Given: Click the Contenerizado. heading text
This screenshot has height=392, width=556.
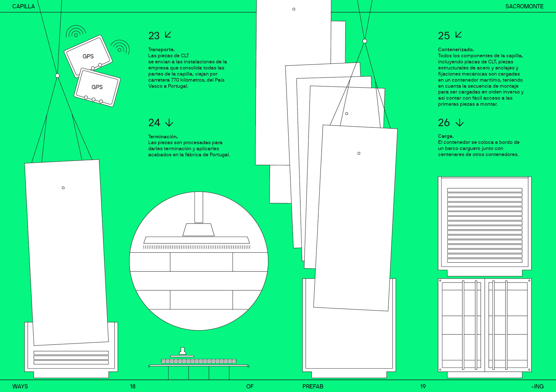Looking at the screenshot, I should coord(456,50).
